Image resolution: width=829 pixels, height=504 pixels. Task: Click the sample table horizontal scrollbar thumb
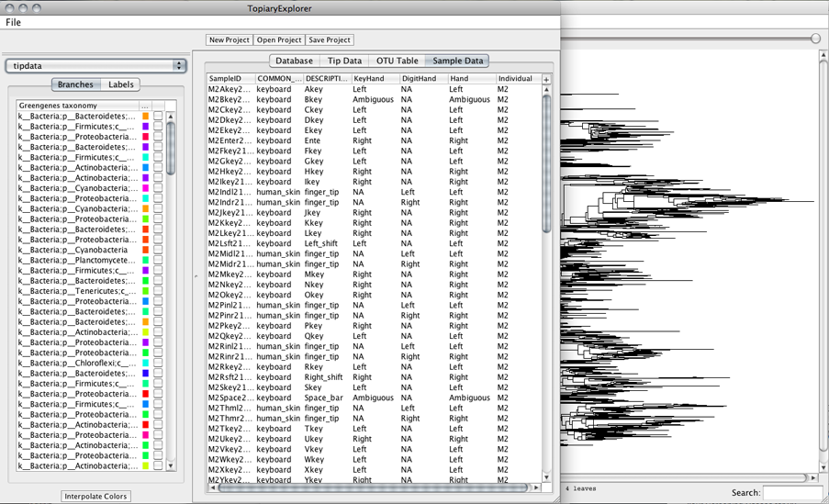[x=374, y=487]
